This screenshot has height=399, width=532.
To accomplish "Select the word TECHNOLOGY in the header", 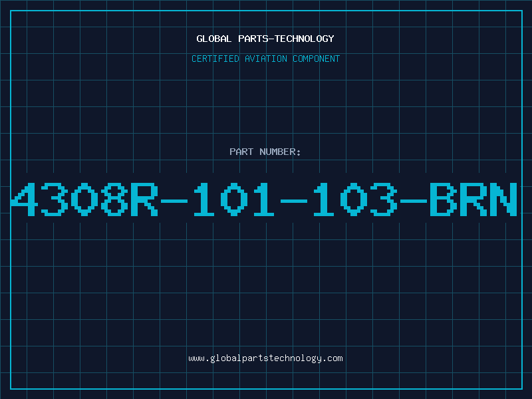I will click(x=305, y=39).
